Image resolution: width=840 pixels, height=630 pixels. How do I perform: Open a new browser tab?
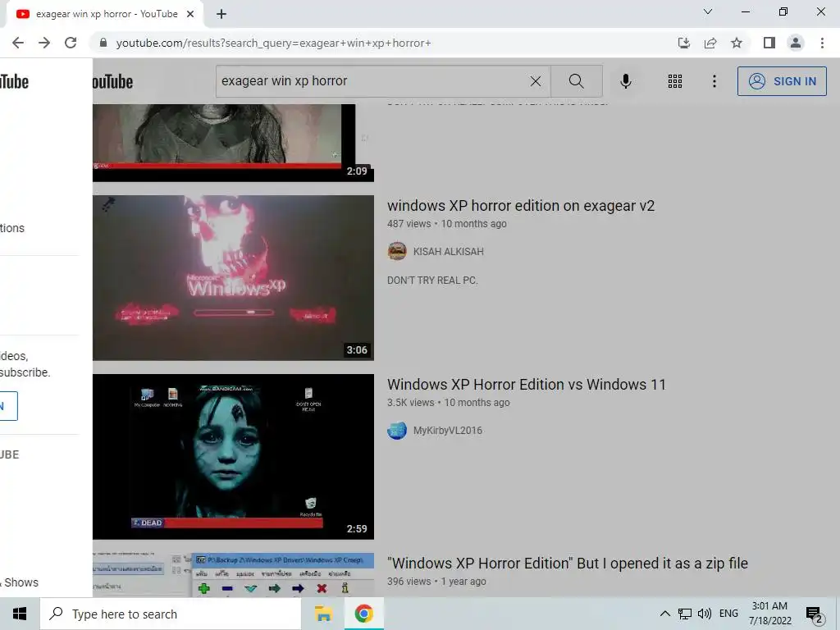click(221, 15)
